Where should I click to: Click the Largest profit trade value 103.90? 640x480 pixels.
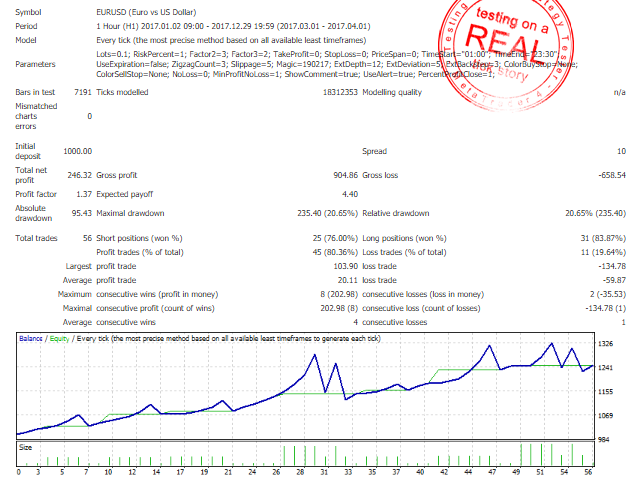click(x=331, y=266)
